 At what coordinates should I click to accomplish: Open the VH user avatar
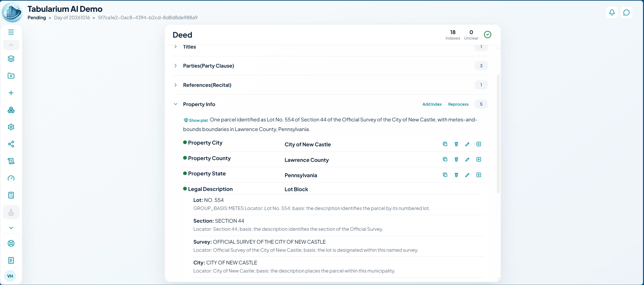click(x=10, y=276)
